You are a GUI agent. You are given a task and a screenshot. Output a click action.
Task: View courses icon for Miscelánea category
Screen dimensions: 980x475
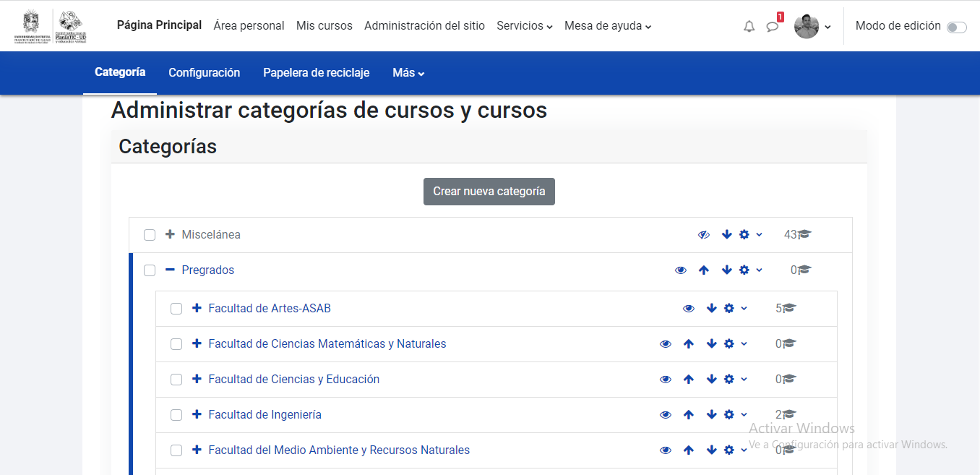point(806,234)
